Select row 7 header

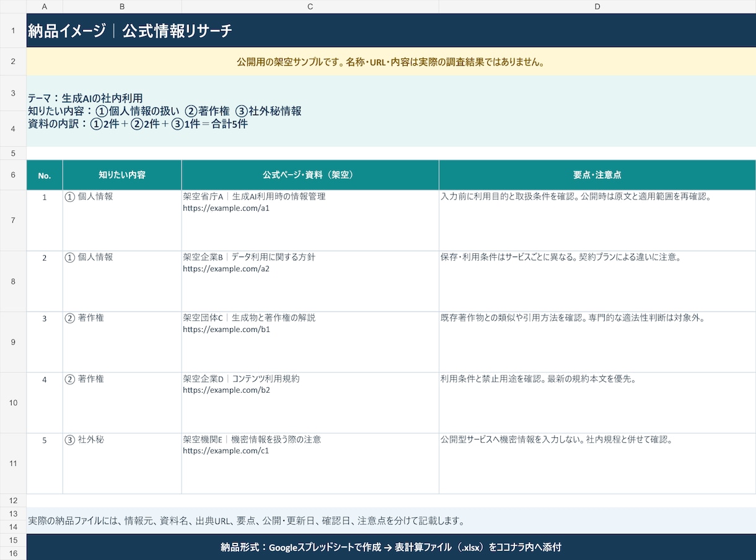click(13, 221)
